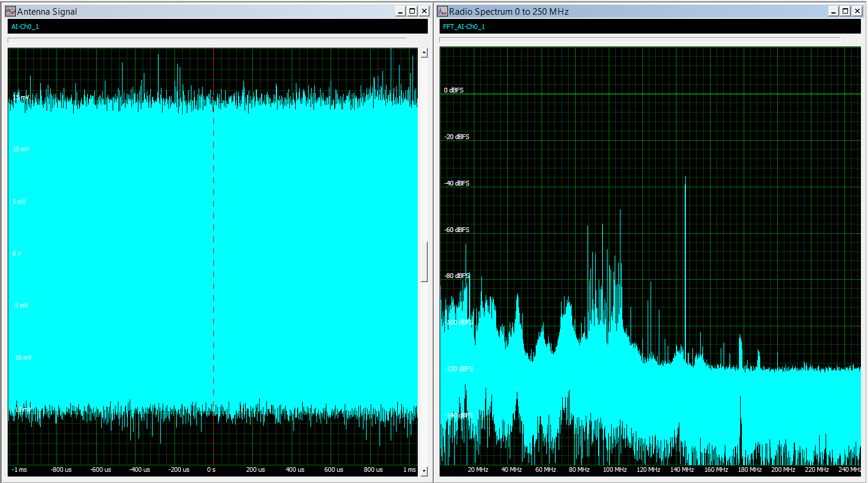868x483 pixels.
Task: Click the scroll up arrow in Antenna Signal
Action: click(x=424, y=53)
